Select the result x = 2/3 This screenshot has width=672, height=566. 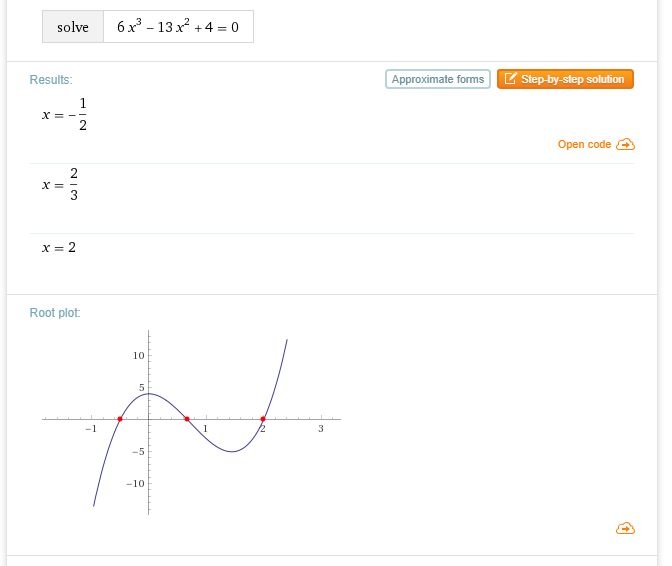[x=60, y=184]
